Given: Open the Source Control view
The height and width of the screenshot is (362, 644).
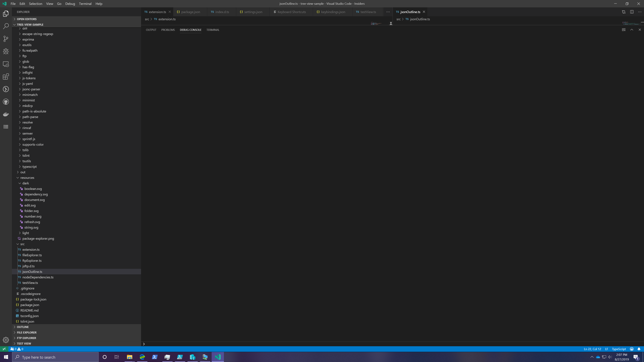Looking at the screenshot, I should click(6, 39).
